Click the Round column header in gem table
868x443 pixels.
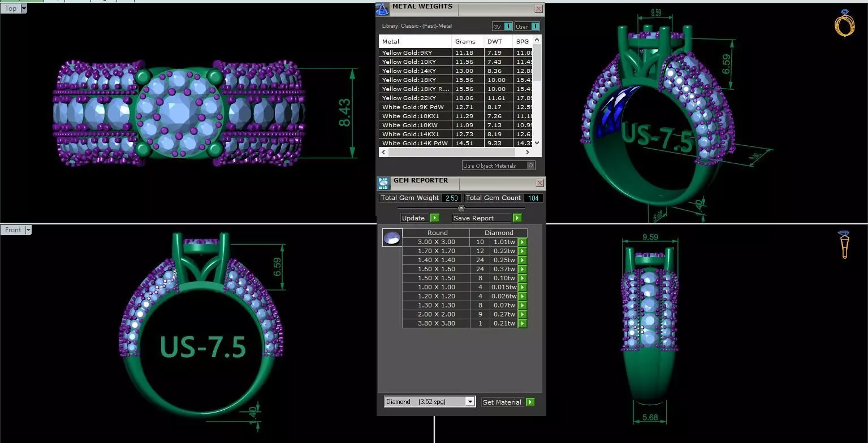tap(438, 233)
